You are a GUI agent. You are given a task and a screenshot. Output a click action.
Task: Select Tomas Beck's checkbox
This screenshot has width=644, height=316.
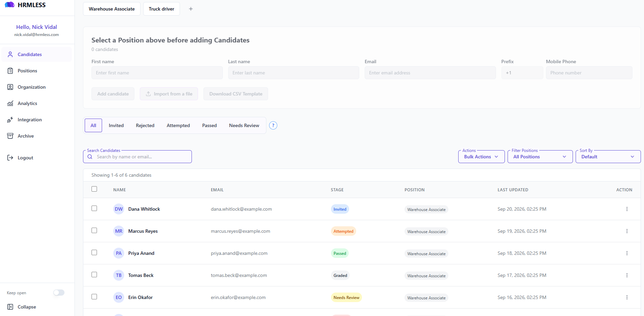pos(94,275)
